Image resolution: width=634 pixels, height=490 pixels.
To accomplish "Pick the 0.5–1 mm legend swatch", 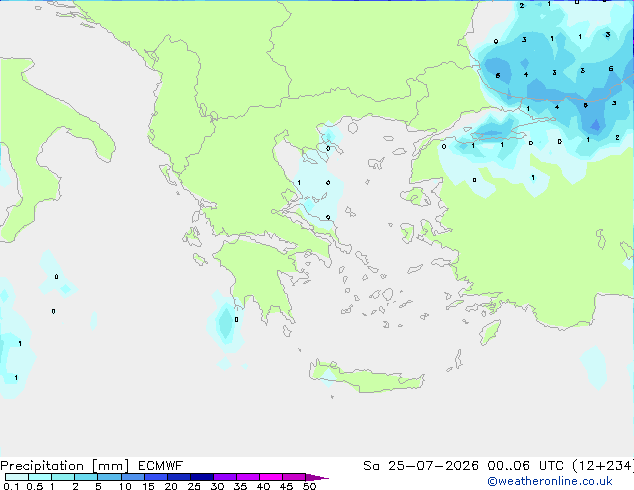I will [40, 477].
